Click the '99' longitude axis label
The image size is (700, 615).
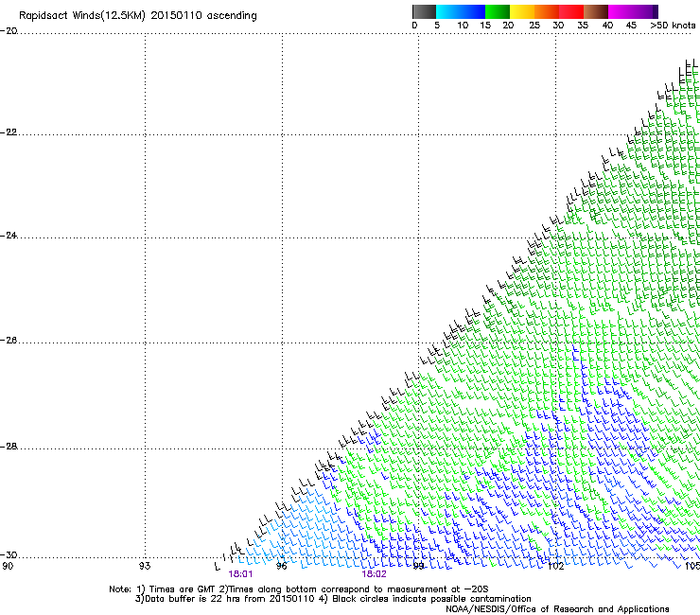pos(418,566)
